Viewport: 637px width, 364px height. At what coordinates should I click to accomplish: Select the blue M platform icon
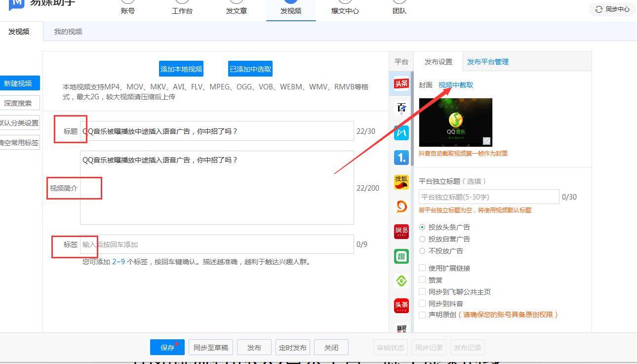coord(401,133)
